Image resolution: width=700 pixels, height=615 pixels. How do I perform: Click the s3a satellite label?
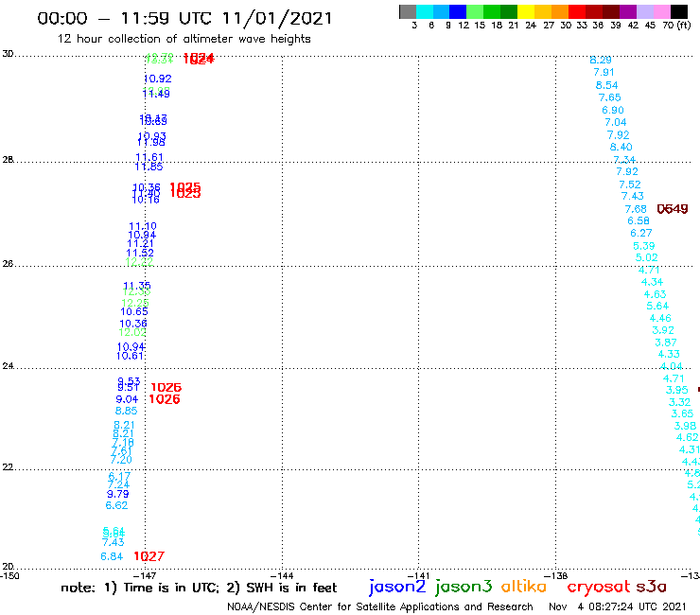(x=652, y=587)
